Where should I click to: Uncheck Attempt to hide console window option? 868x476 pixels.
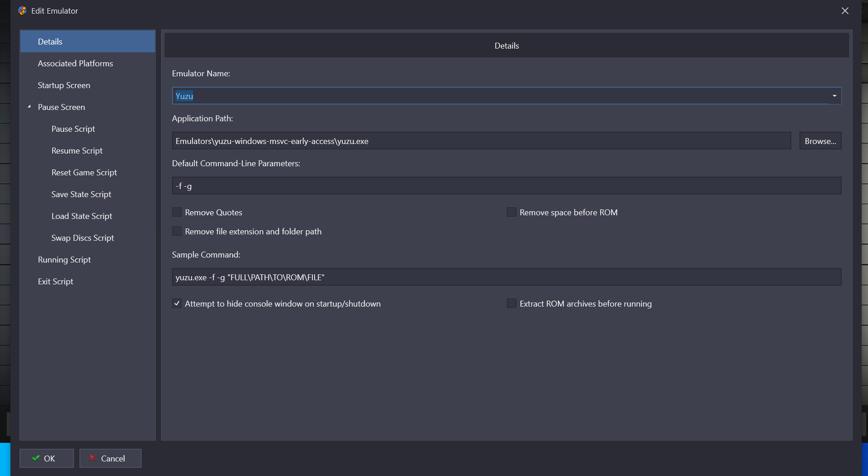[177, 303]
